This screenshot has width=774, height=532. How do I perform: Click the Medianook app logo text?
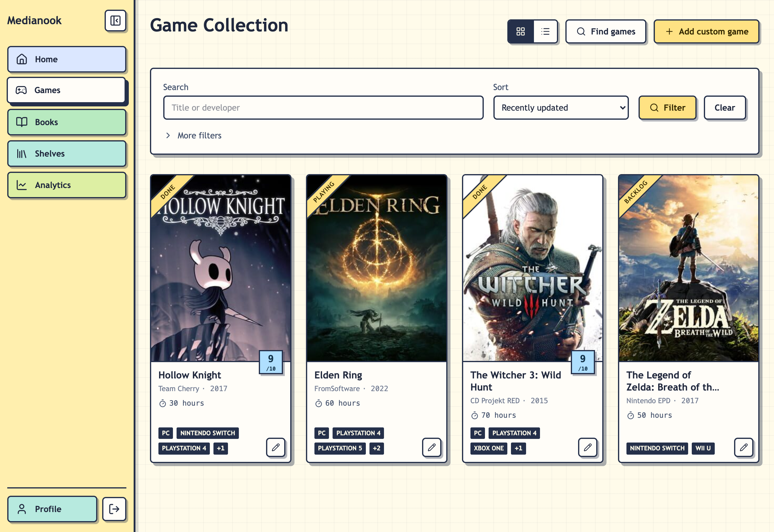point(34,21)
